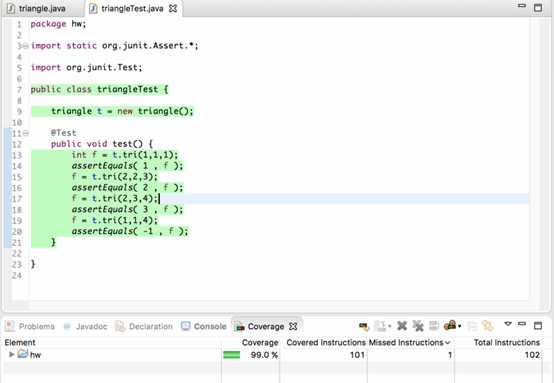This screenshot has height=383, width=554.
Task: Minimize the Coverage view panel
Action: [522, 324]
